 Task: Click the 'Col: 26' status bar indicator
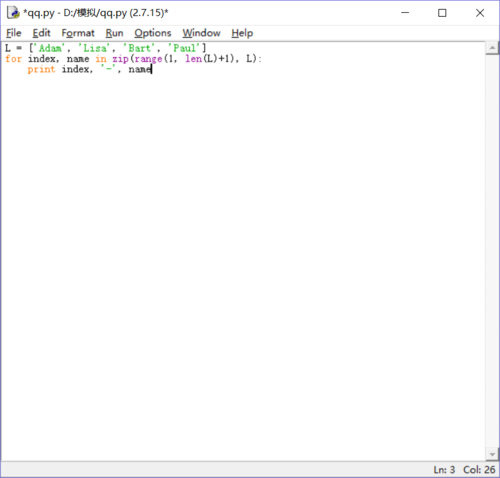point(479,470)
